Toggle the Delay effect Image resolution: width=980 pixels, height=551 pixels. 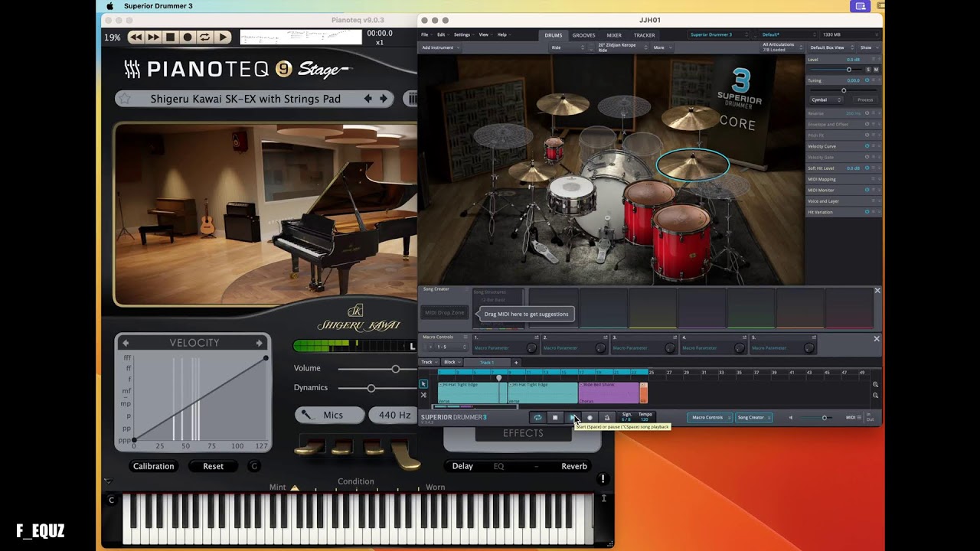(462, 466)
